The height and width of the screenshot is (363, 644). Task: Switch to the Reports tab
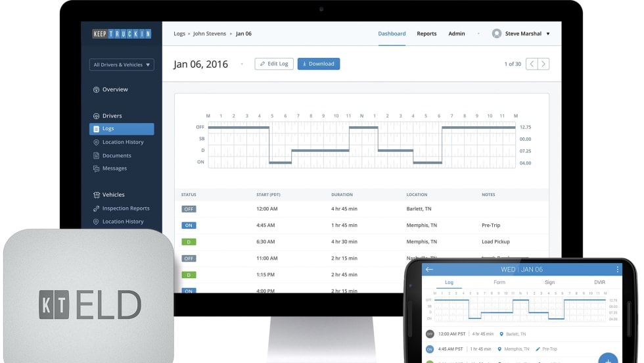(426, 34)
